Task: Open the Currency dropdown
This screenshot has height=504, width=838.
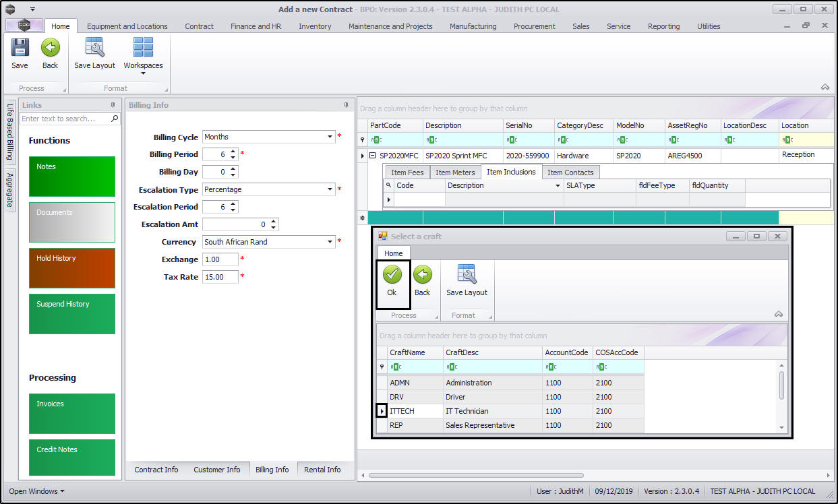Action: coord(330,242)
